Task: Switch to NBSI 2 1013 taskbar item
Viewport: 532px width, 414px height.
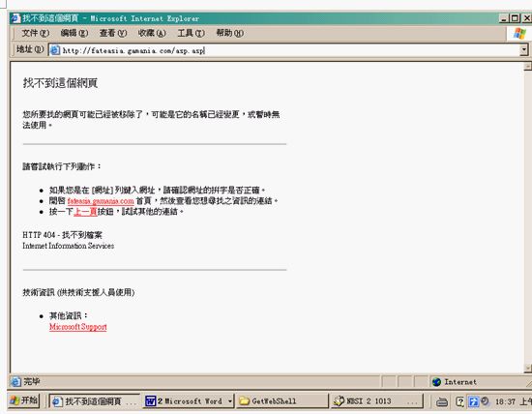Action: [377, 401]
